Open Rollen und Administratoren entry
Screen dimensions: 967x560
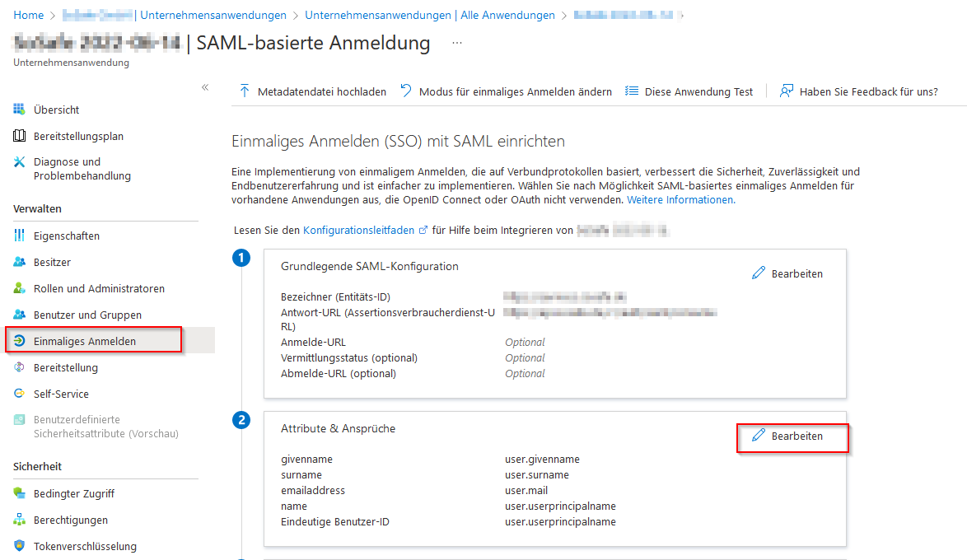tap(99, 288)
